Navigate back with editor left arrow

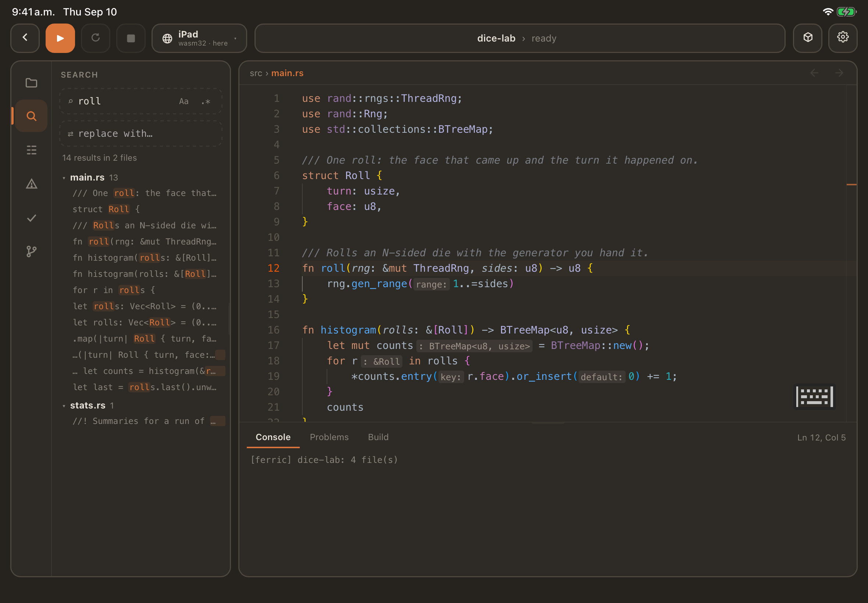click(814, 73)
